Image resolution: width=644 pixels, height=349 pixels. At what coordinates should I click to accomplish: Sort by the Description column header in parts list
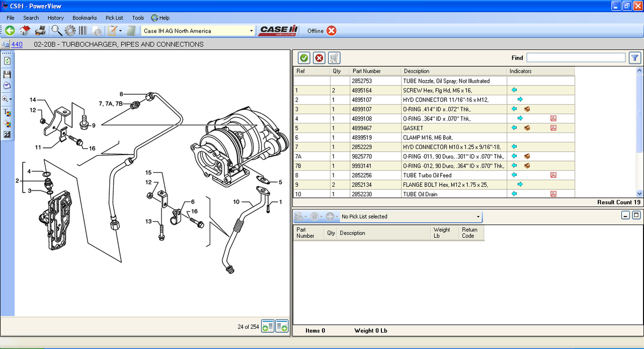(x=454, y=71)
